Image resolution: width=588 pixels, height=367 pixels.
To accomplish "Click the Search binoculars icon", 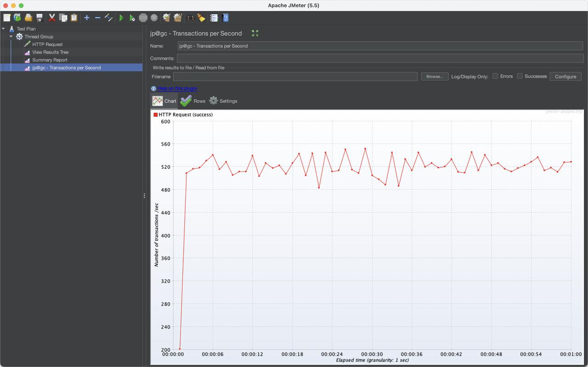I will coord(190,18).
